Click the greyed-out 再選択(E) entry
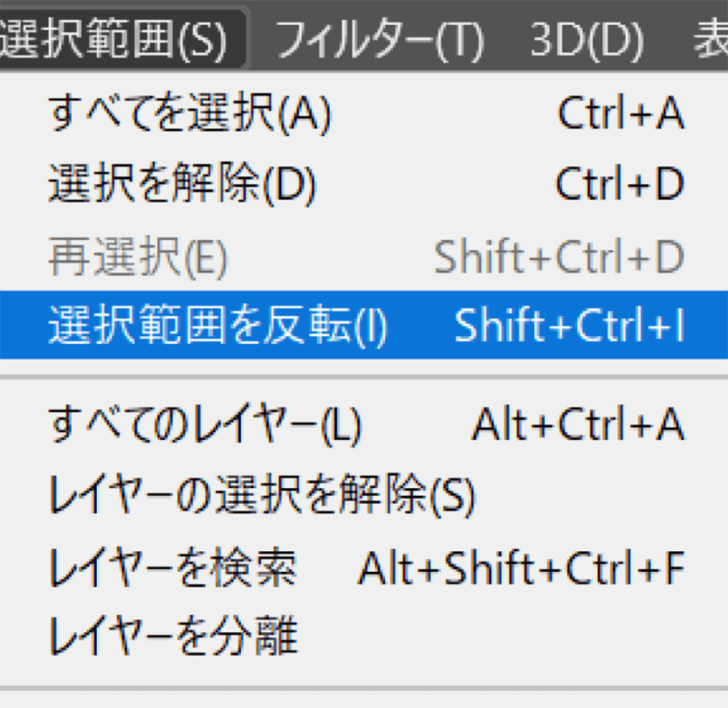The image size is (728, 708). pyautogui.click(x=138, y=256)
